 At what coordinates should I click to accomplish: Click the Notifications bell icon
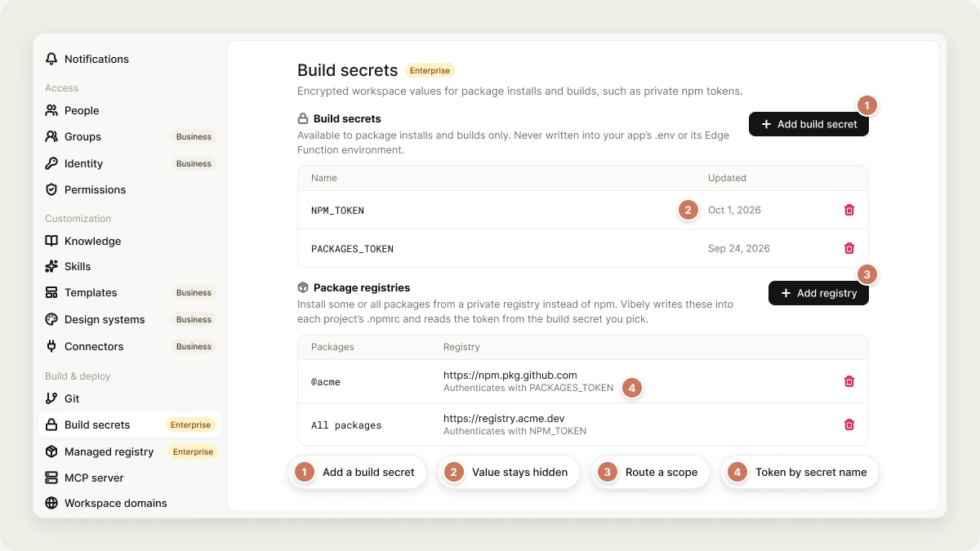[x=51, y=59]
